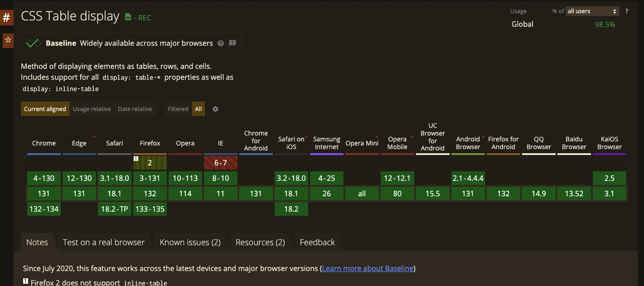Open the Baseline feedback comment icon
The width and height of the screenshot is (644, 286).
[x=232, y=44]
